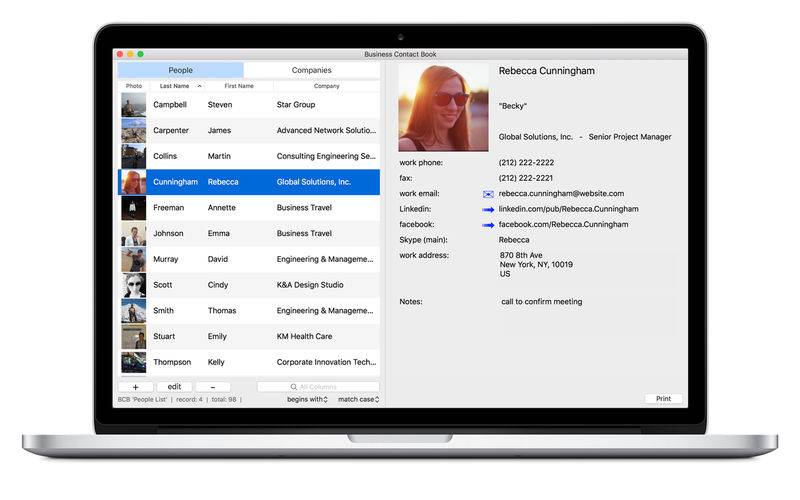Select the Smith last name cell

pyautogui.click(x=163, y=311)
